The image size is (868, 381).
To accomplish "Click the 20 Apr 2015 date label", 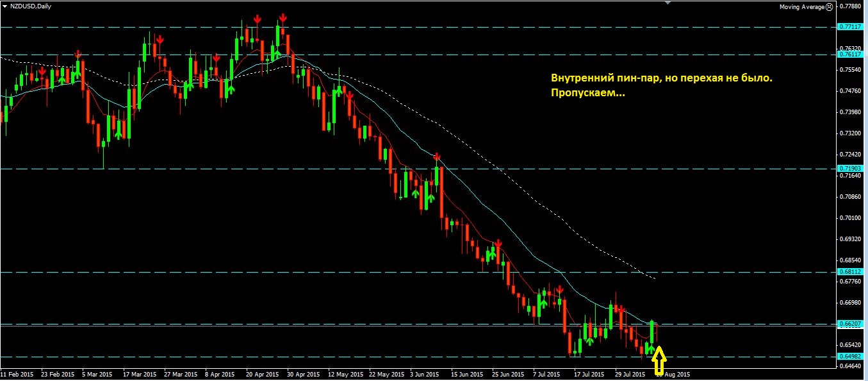I will coord(263,374).
